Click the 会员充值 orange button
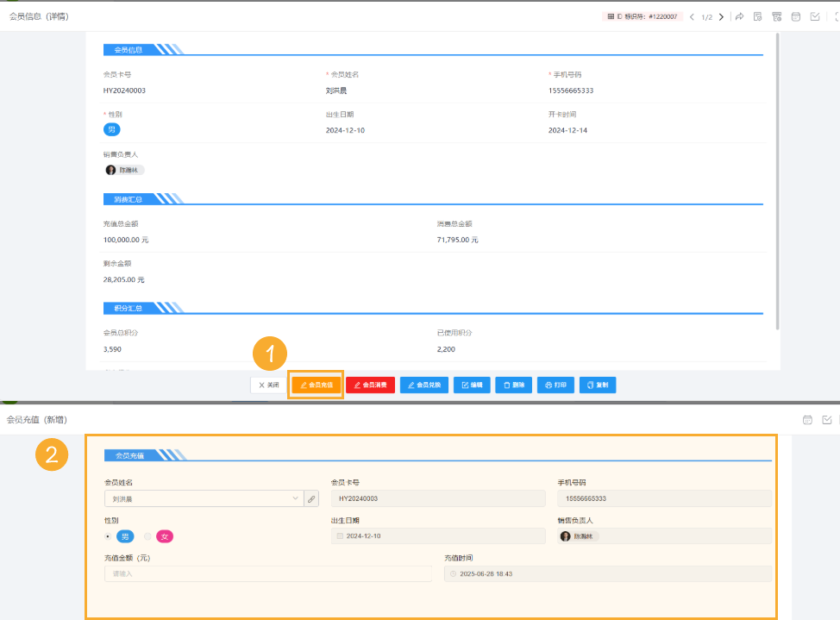The image size is (840, 620). pyautogui.click(x=317, y=385)
